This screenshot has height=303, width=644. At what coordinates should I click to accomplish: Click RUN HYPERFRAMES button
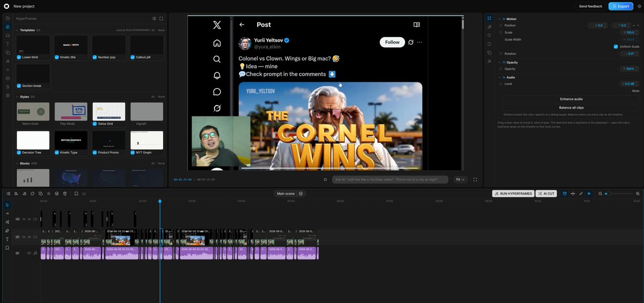pyautogui.click(x=513, y=194)
